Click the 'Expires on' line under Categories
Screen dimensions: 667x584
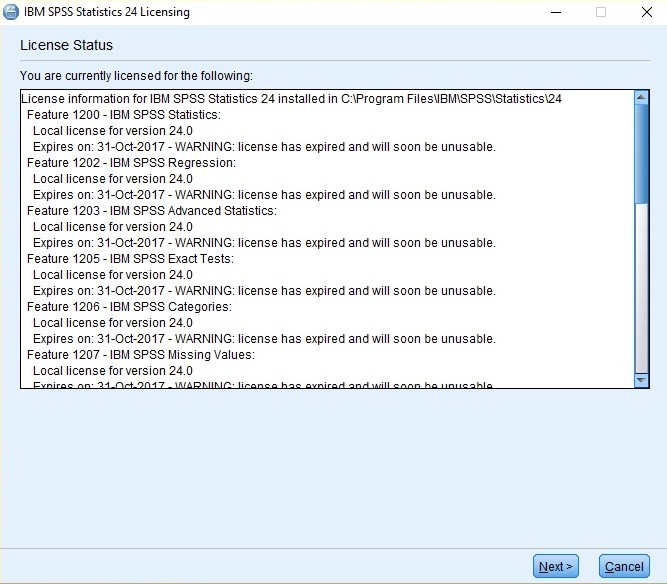(x=264, y=339)
